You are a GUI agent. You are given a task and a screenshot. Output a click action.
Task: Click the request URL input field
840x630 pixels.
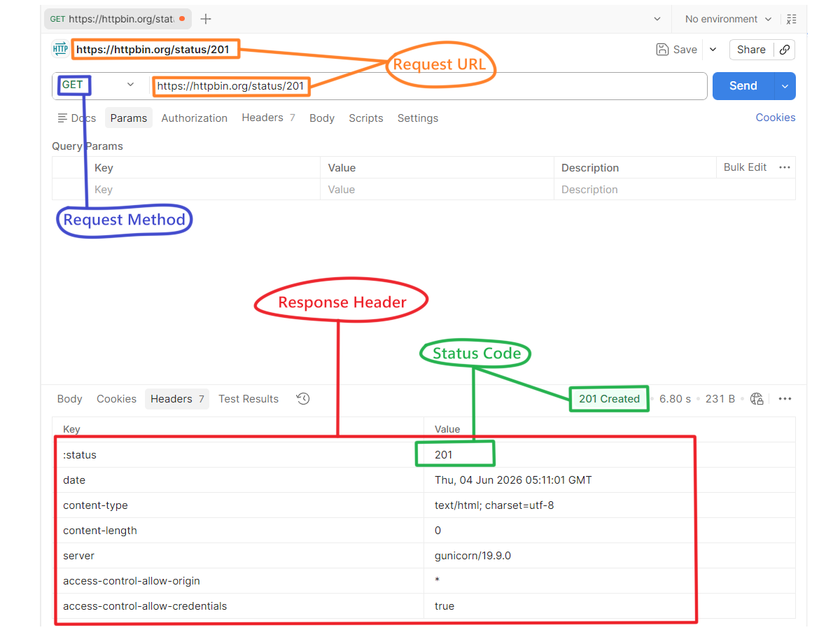[x=428, y=86]
